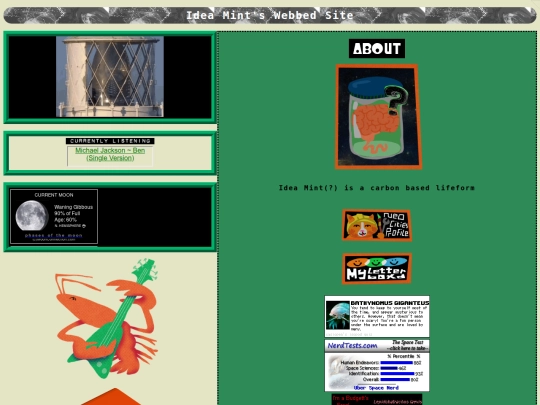Click the Overall percentile bar
The image size is (540, 405).
click(x=395, y=380)
